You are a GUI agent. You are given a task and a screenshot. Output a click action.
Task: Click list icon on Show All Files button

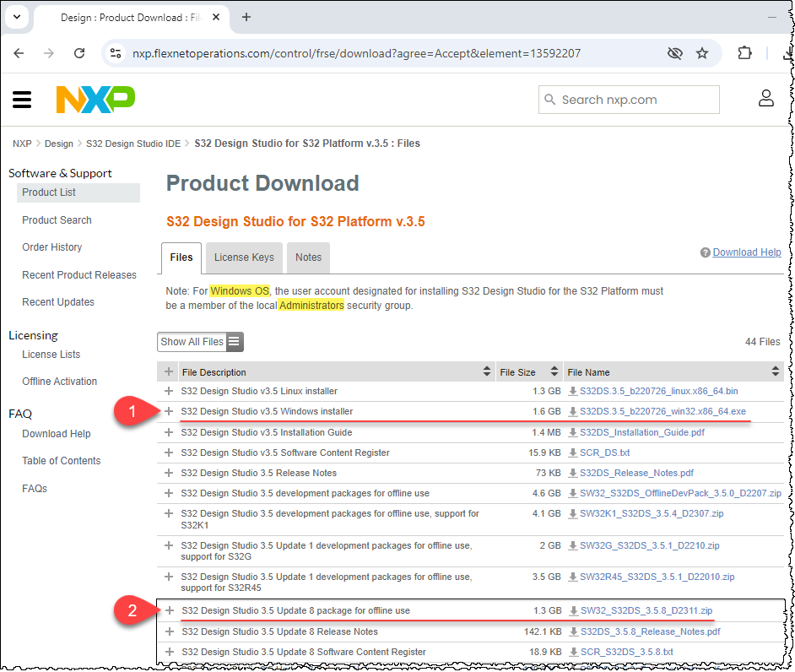pos(234,342)
